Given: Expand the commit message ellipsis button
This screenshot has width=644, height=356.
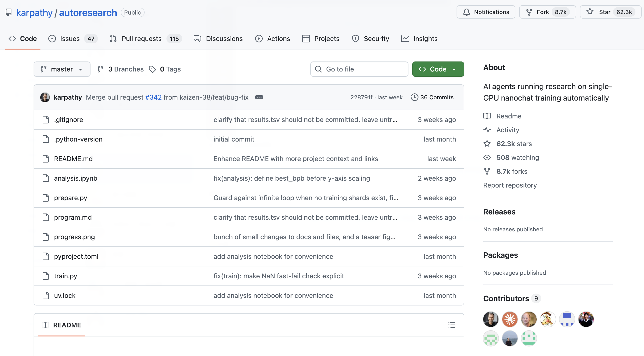Looking at the screenshot, I should click(x=259, y=97).
